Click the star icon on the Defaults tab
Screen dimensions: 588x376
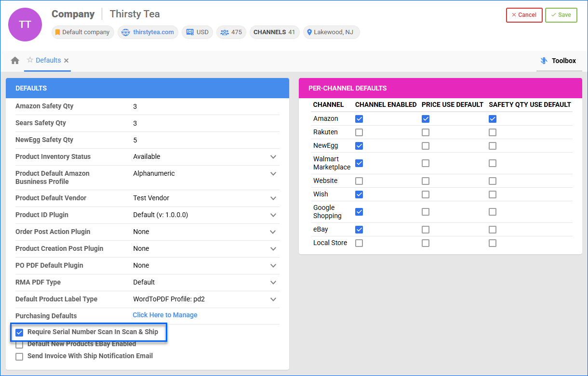pyautogui.click(x=30, y=60)
